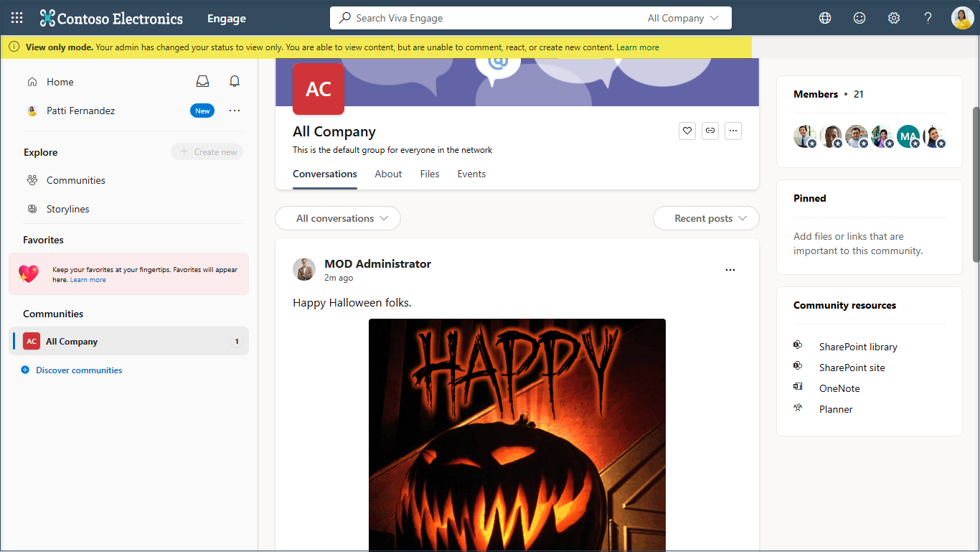
Task: Open help via the question mark icon
Action: pos(928,17)
